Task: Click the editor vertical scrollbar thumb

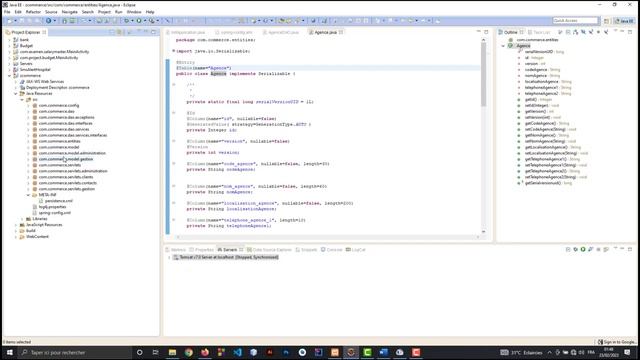Action: 484,74
